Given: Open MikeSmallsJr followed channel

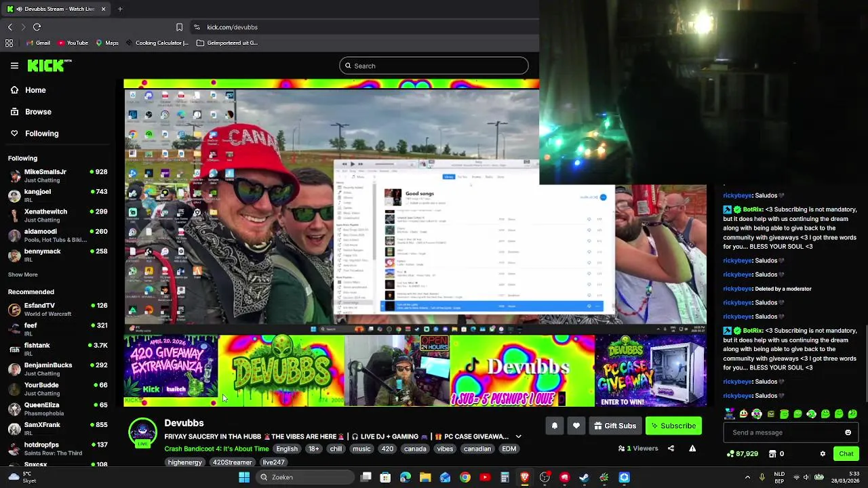Looking at the screenshot, I should (58, 176).
